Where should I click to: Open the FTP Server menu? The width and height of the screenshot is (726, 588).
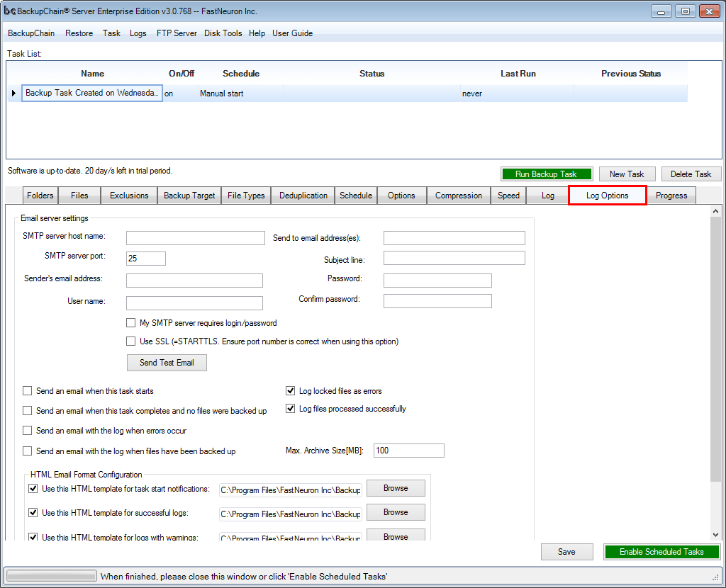pyautogui.click(x=177, y=33)
